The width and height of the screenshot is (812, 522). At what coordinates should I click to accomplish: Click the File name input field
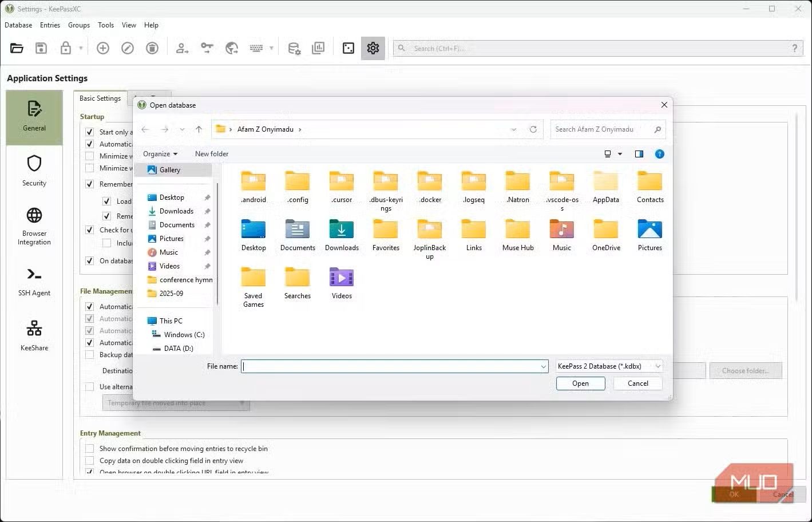point(395,366)
